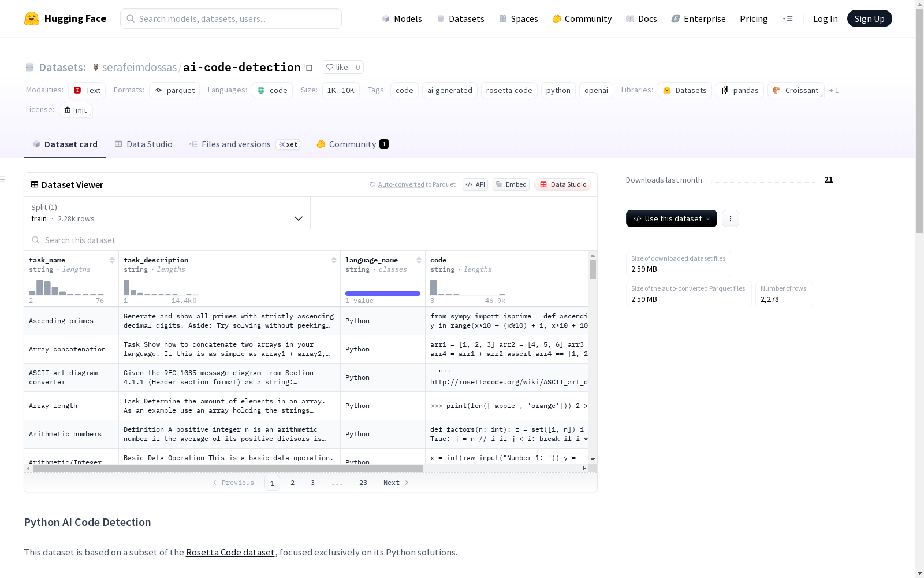Select the ASCII art diagram converter cell
This screenshot has width=924, height=578.
[72, 377]
